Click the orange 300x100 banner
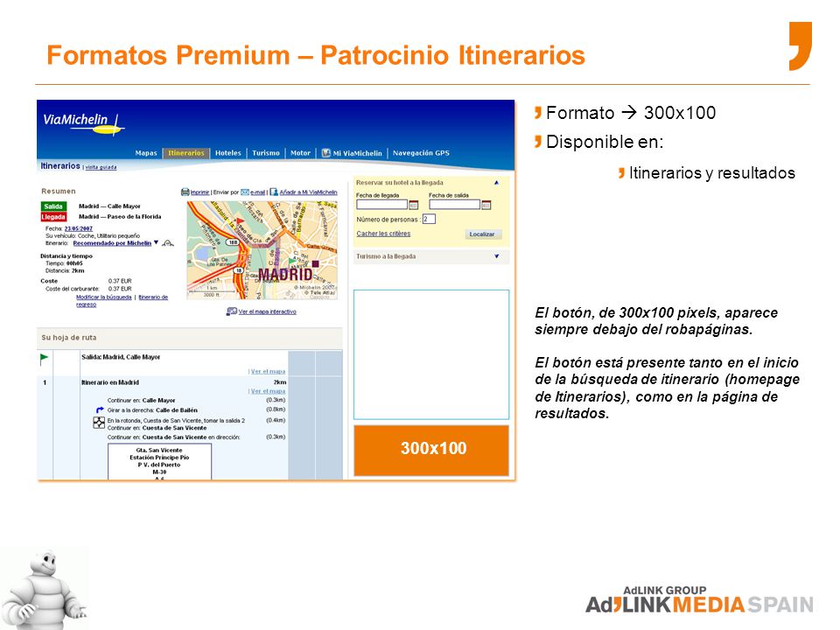Screen dimensions: 840x630 click(x=431, y=450)
